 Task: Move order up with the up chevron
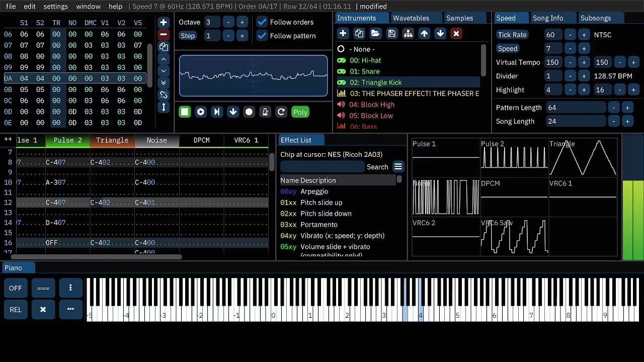(164, 59)
